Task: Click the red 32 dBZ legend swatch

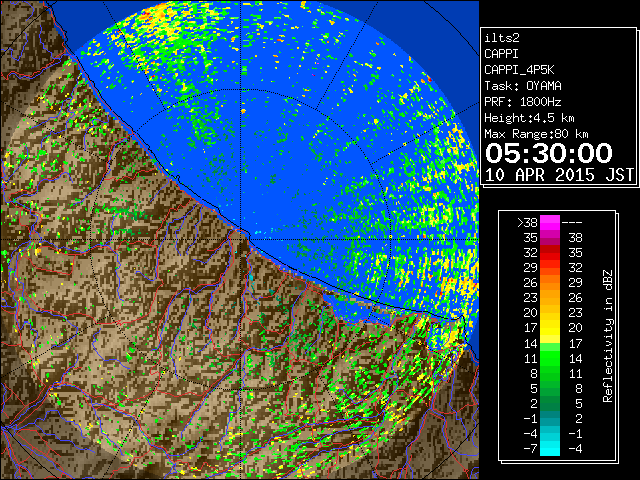Action: pyautogui.click(x=550, y=253)
